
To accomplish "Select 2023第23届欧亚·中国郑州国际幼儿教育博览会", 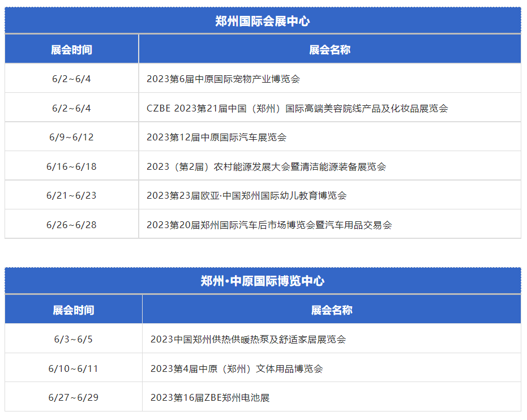I will tap(247, 195).
